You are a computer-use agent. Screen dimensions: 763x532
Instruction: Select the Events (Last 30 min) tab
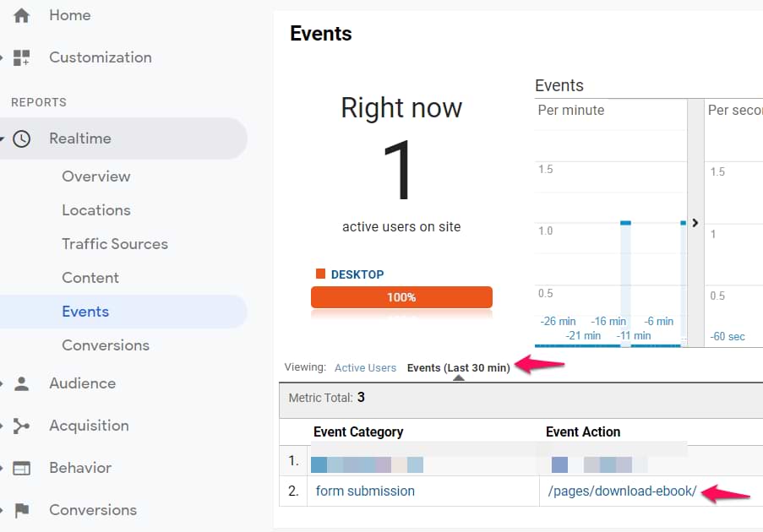[x=458, y=368]
